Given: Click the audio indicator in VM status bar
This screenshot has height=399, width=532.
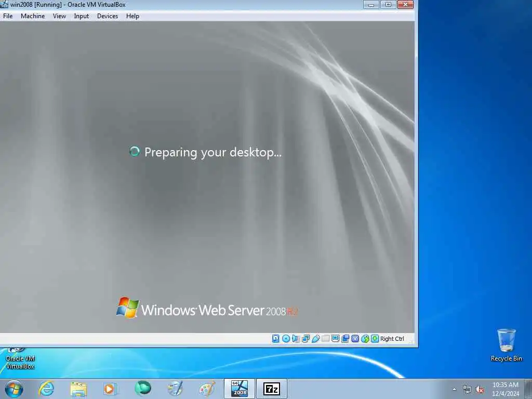Looking at the screenshot, I should tap(296, 339).
